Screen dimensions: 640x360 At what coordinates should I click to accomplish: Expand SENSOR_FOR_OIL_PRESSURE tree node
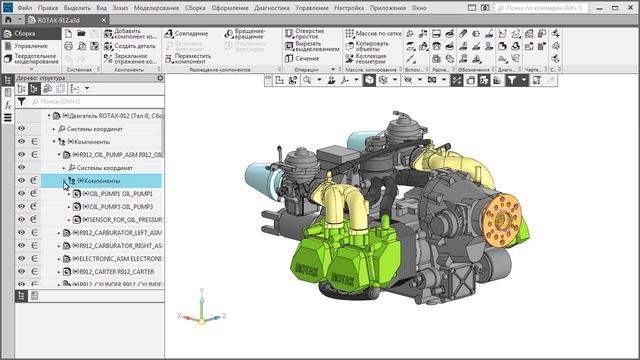[x=69, y=220]
